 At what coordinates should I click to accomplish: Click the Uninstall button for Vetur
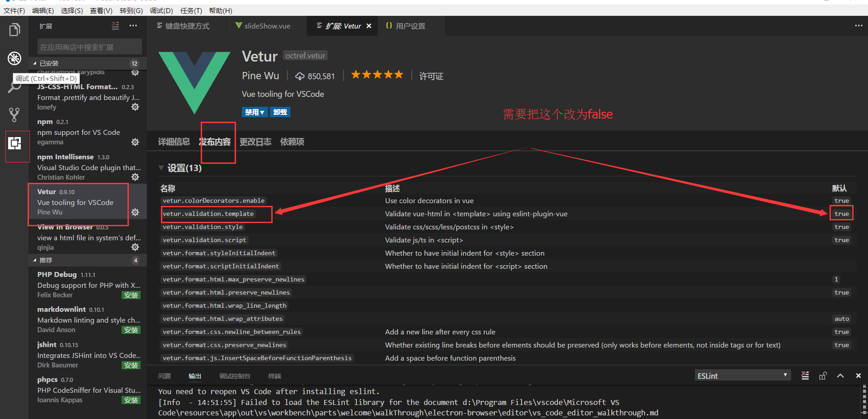click(280, 112)
